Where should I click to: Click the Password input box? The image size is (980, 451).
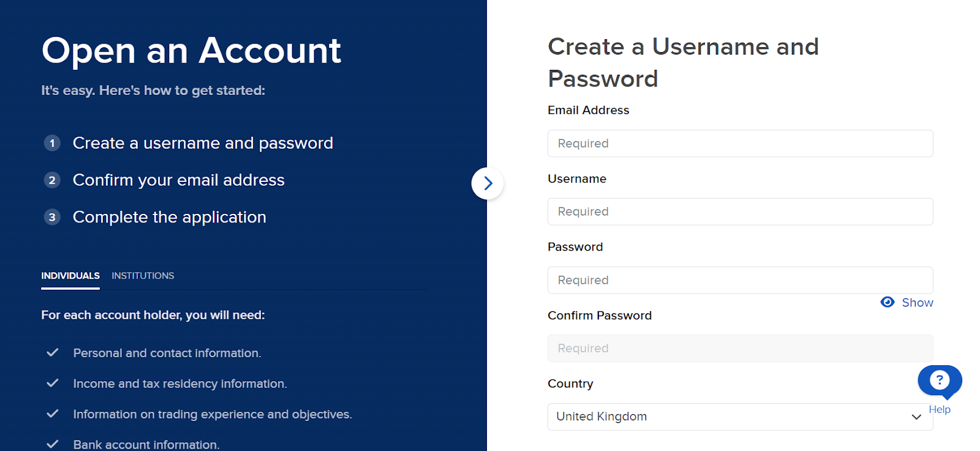click(x=740, y=280)
